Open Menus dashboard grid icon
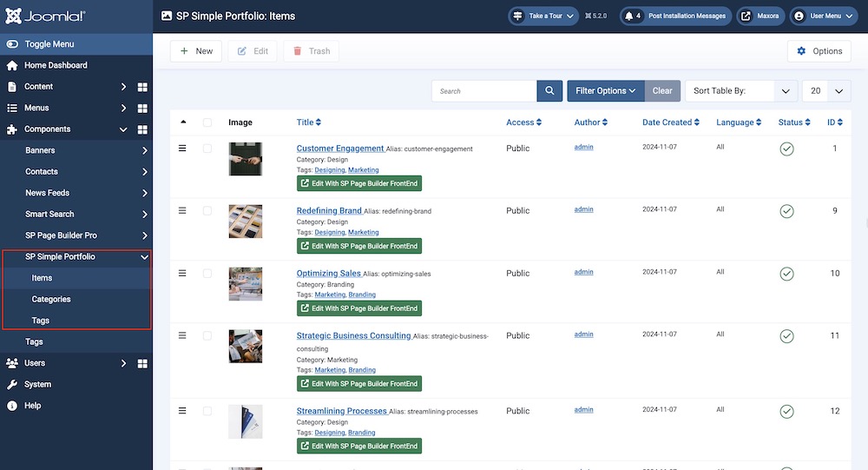 coord(142,109)
